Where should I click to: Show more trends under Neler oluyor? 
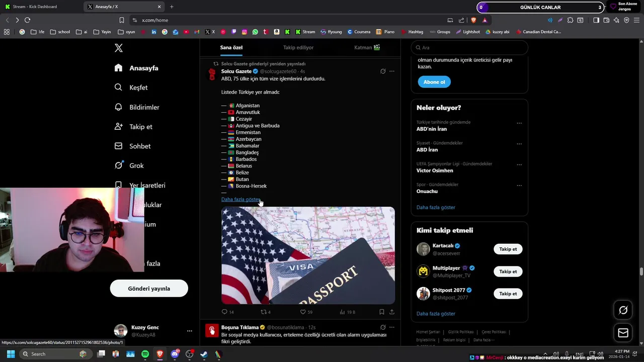click(436, 207)
